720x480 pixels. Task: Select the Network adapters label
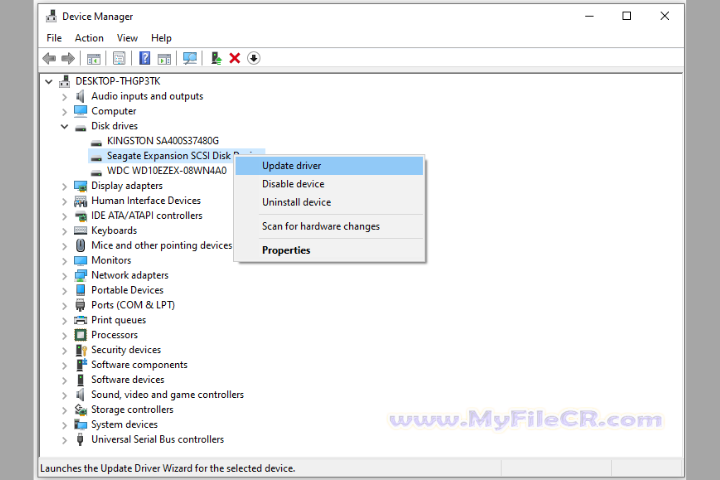pyautogui.click(x=129, y=275)
